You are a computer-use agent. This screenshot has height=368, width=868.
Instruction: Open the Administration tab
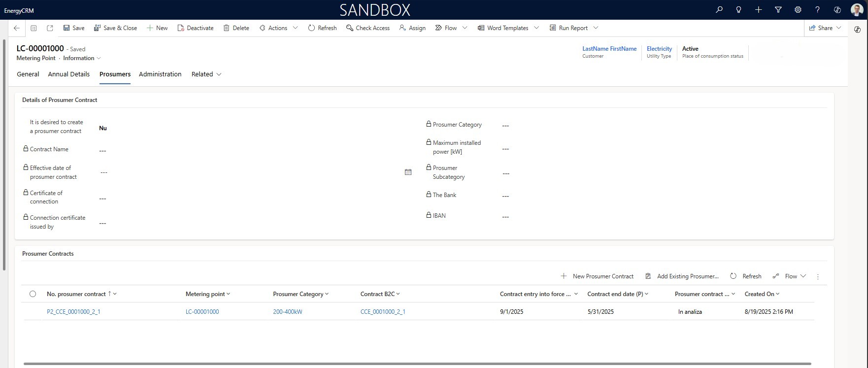[x=160, y=74]
